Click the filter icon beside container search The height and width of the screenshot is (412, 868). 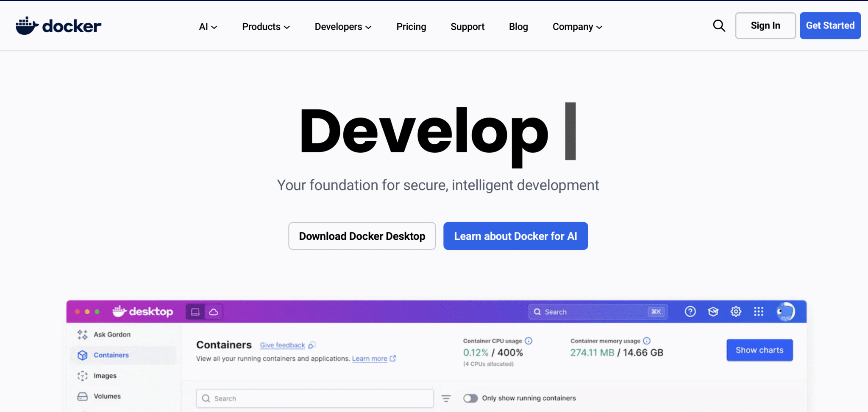pyautogui.click(x=446, y=398)
